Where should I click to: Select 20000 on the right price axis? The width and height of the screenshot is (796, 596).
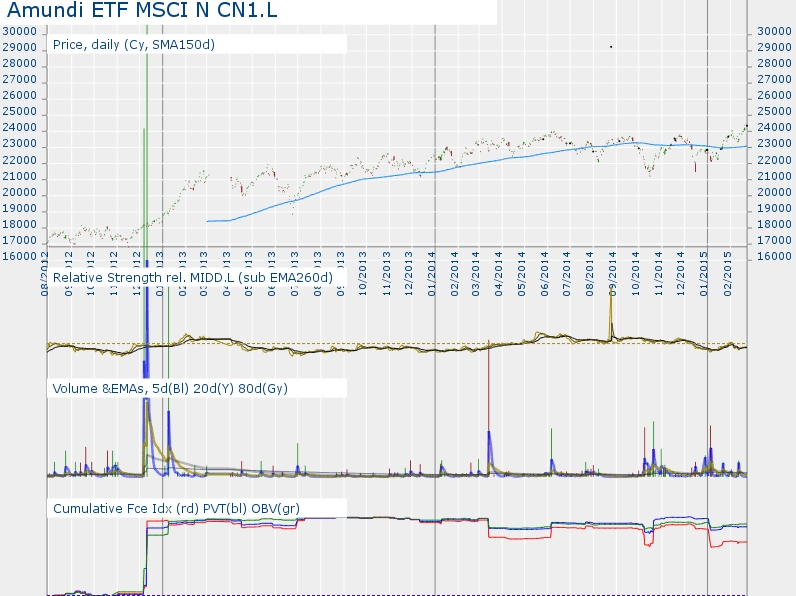(x=774, y=192)
